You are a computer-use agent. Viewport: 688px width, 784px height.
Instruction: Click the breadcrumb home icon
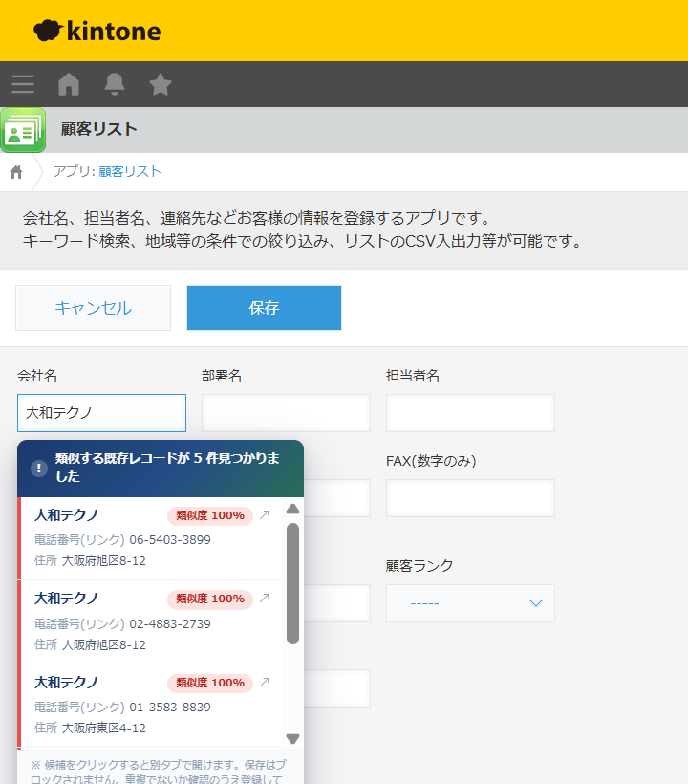pos(16,172)
